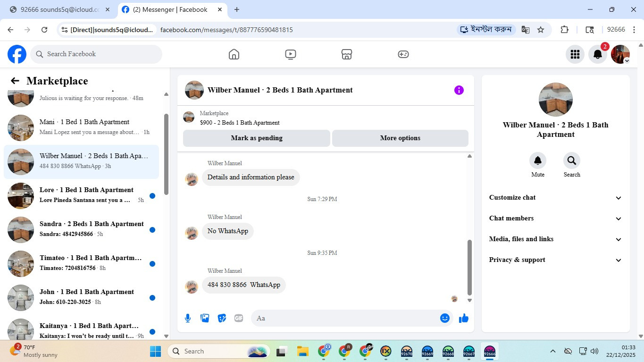Search in conversation using magnifier icon

(572, 160)
